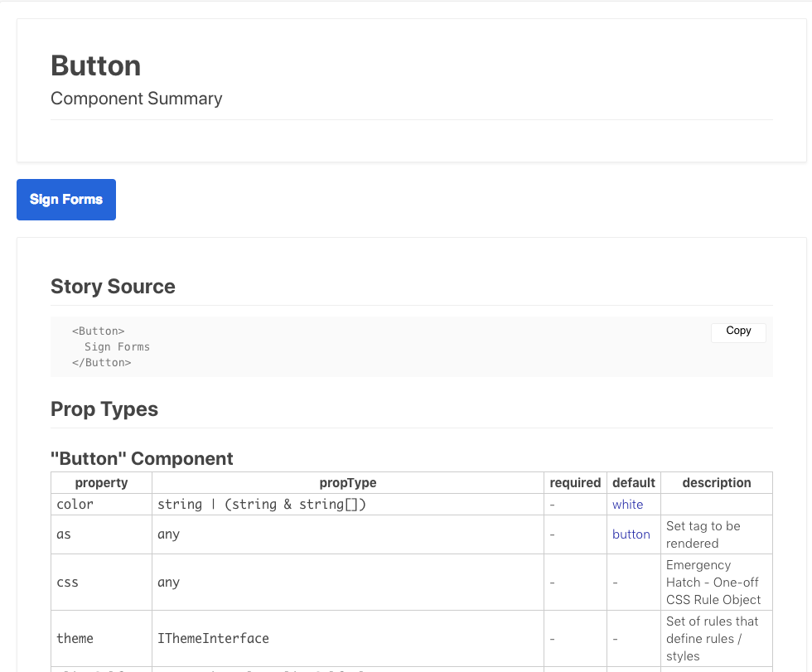
Task: Click the 'Set tag to be rendered' description
Action: click(703, 534)
